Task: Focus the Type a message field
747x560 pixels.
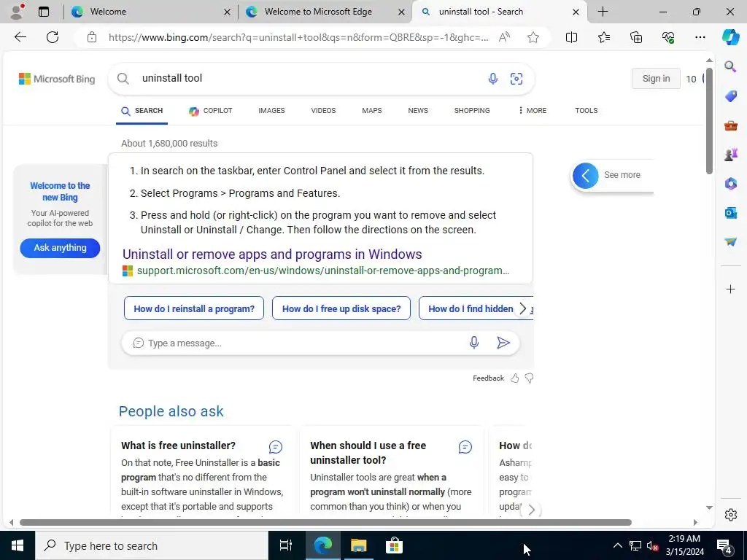Action: (x=305, y=343)
